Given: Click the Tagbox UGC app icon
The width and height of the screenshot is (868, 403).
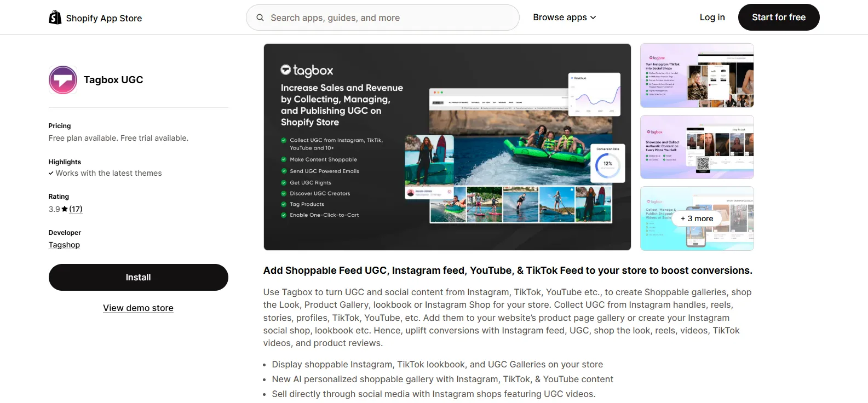Looking at the screenshot, I should point(63,80).
